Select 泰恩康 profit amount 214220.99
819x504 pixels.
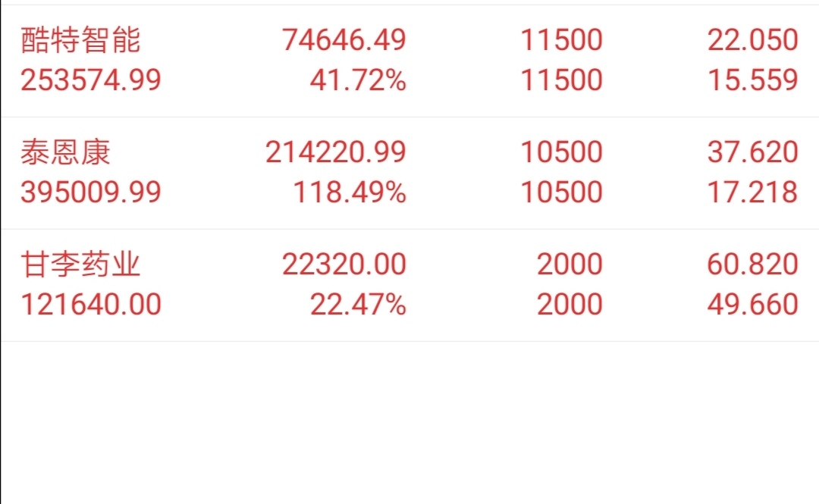click(x=336, y=152)
